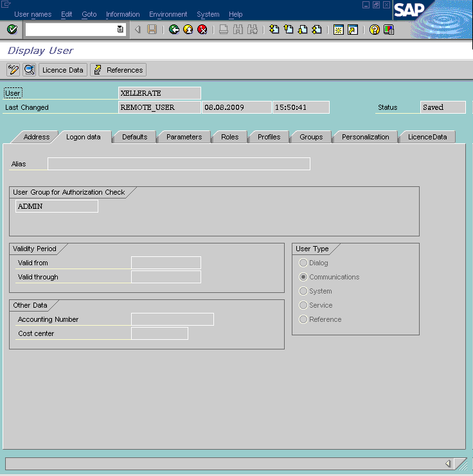The width and height of the screenshot is (473, 476).
Task: Click the Valid from date field
Action: 166,263
